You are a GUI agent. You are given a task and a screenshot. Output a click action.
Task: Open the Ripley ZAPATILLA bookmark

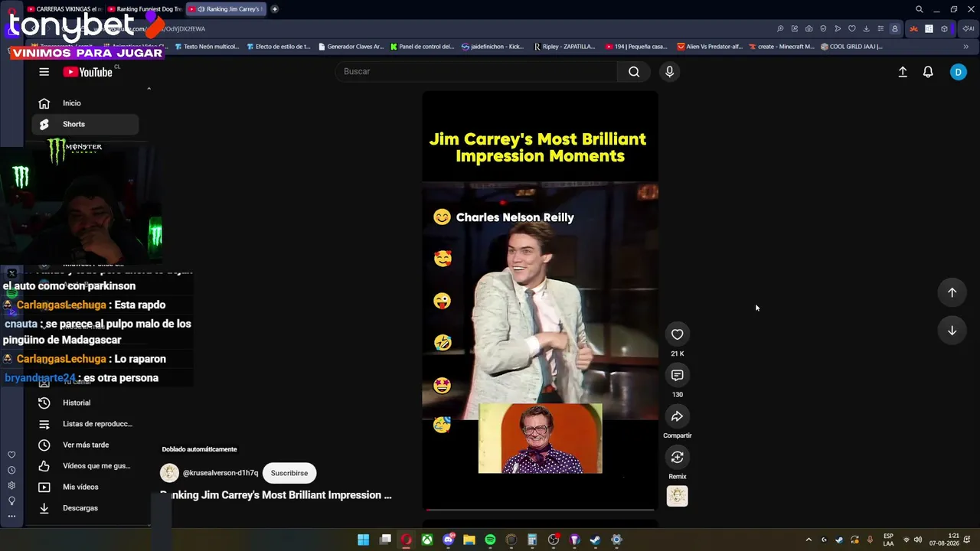pos(564,47)
